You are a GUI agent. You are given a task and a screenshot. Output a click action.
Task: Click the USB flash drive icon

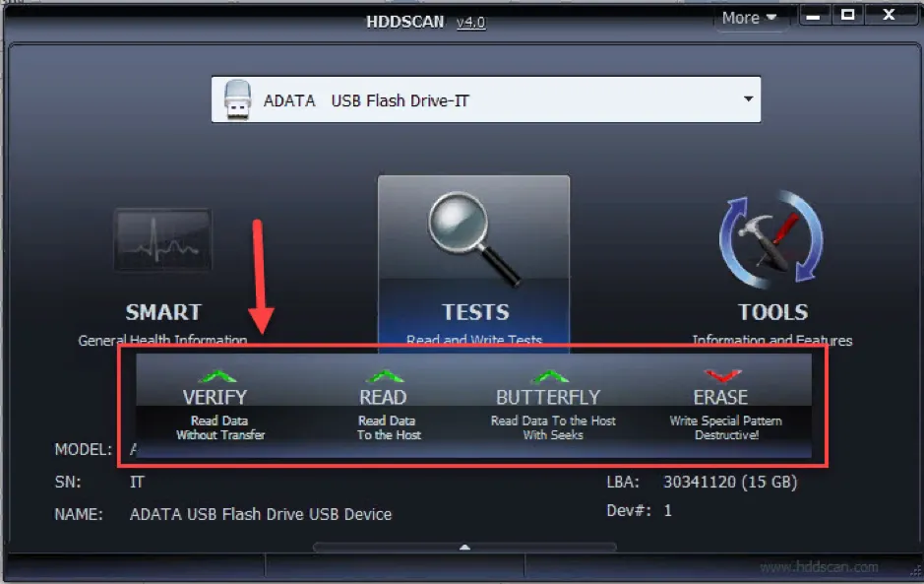(237, 99)
